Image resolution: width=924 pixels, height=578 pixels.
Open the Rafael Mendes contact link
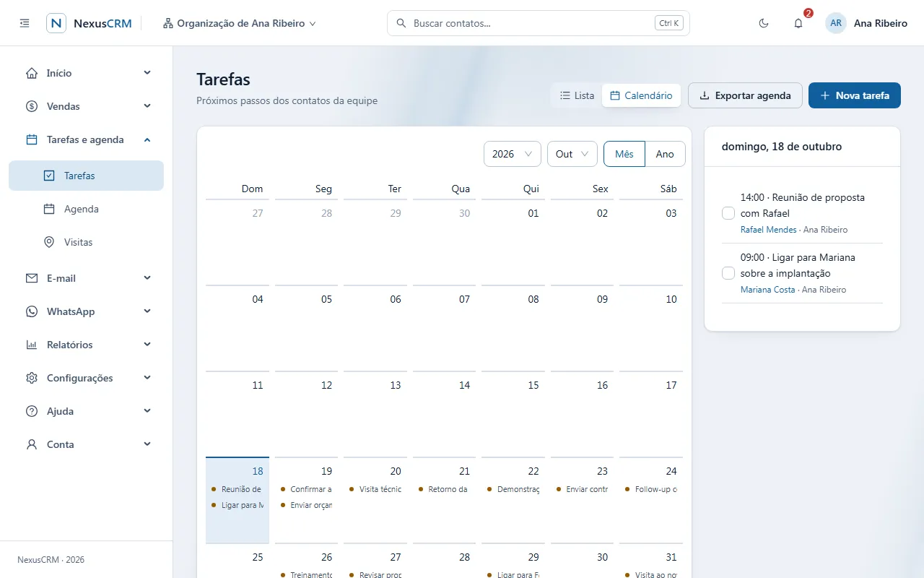point(769,230)
